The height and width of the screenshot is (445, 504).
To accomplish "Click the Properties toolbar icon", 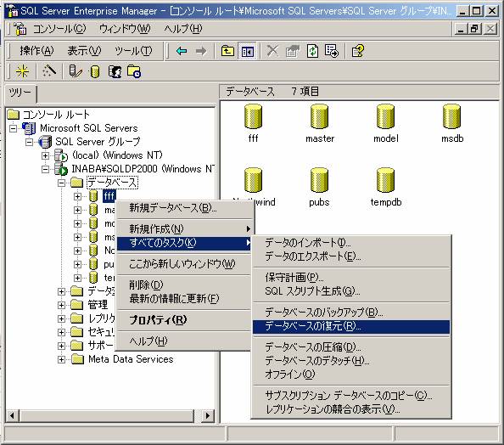I will tap(292, 51).
